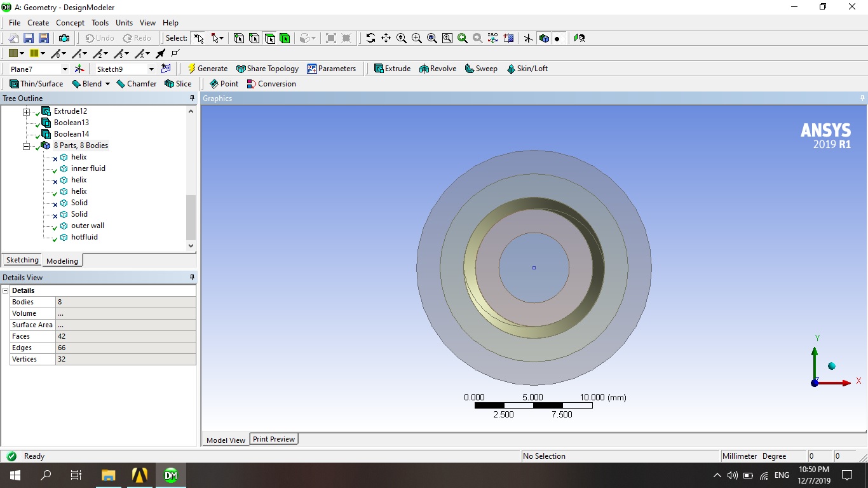Viewport: 868px width, 488px height.
Task: Select the inner fluid body
Action: tap(88, 168)
